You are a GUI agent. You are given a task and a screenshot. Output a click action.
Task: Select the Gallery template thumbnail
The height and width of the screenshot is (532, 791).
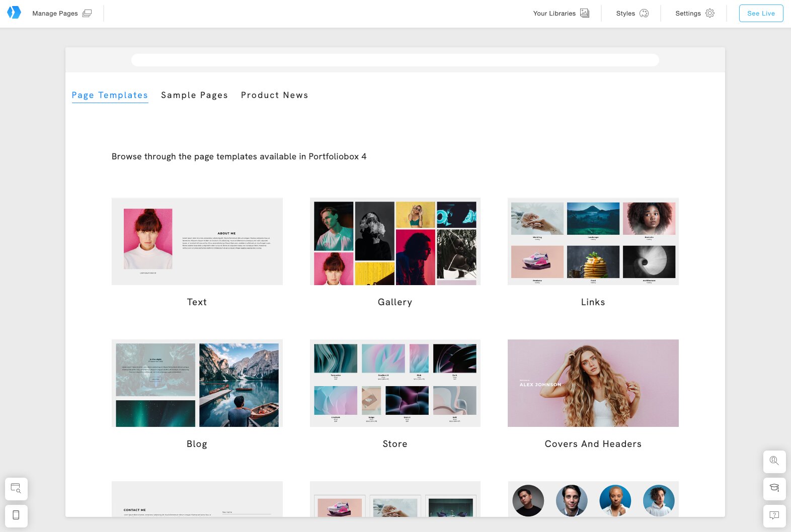[395, 241]
